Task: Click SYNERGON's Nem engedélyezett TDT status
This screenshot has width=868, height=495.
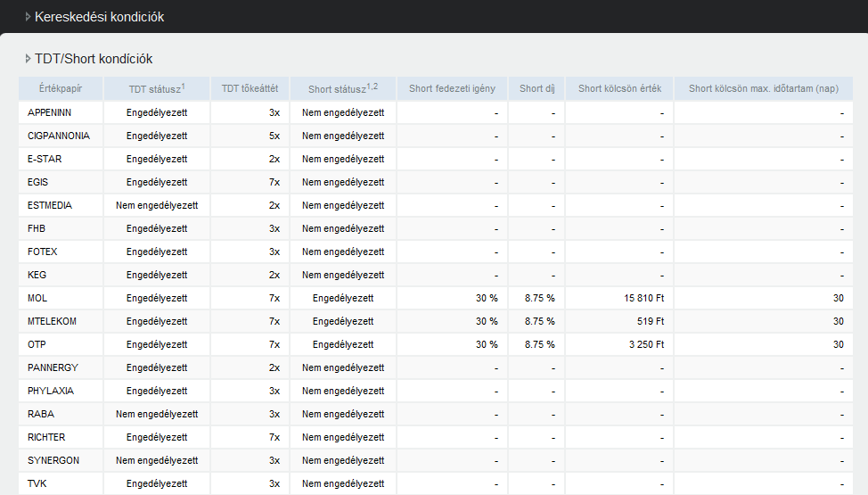Action: [157, 461]
